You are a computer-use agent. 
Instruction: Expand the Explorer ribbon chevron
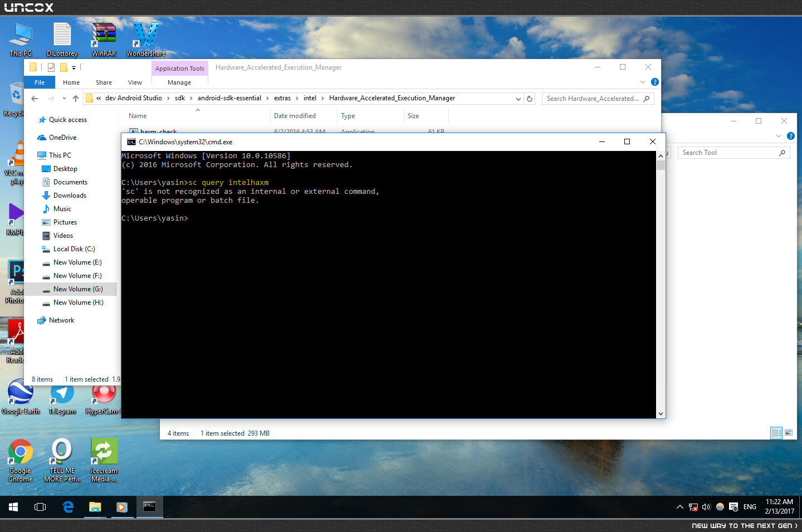[643, 82]
